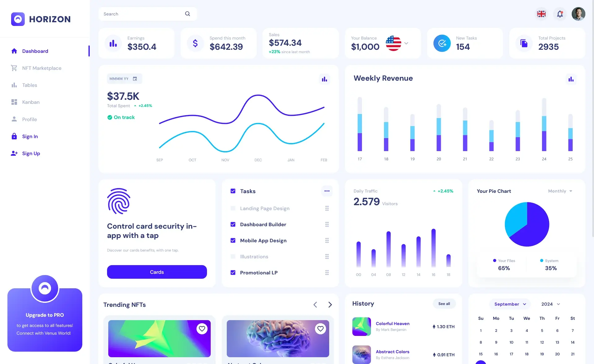The height and width of the screenshot is (364, 594).
Task: Click the Colorful Heaven NFT thumbnail
Action: [361, 326]
